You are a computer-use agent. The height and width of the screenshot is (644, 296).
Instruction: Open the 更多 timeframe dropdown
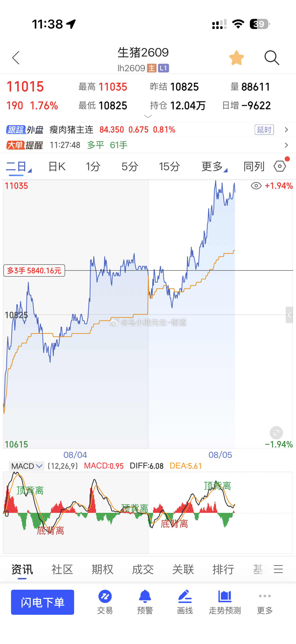(214, 166)
